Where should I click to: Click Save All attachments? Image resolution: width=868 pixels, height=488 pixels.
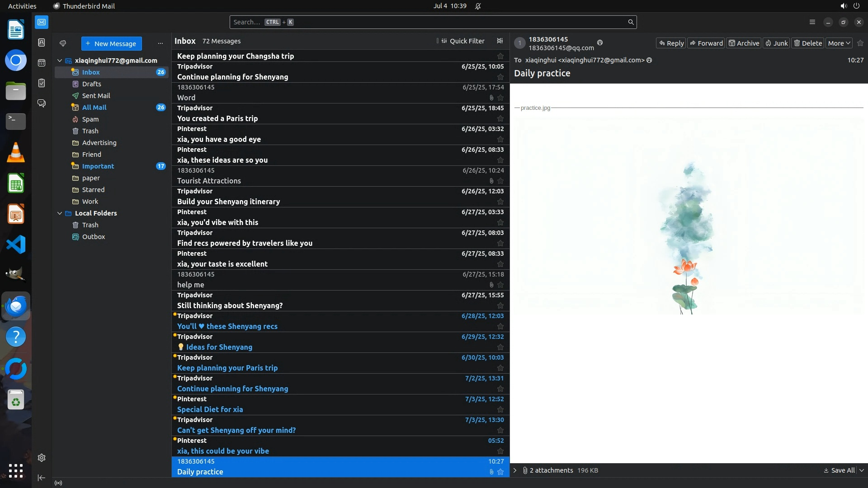(x=839, y=470)
